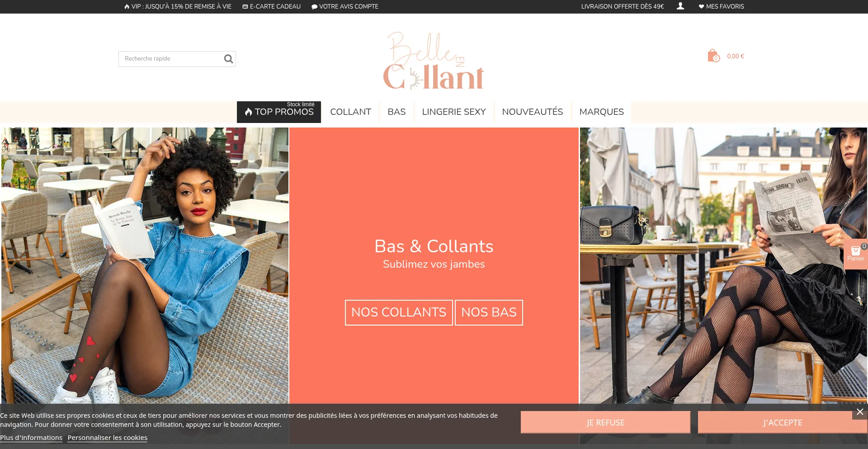Focus the Recherche rapide search field
Viewport: 868px width, 449px height.
tap(172, 59)
